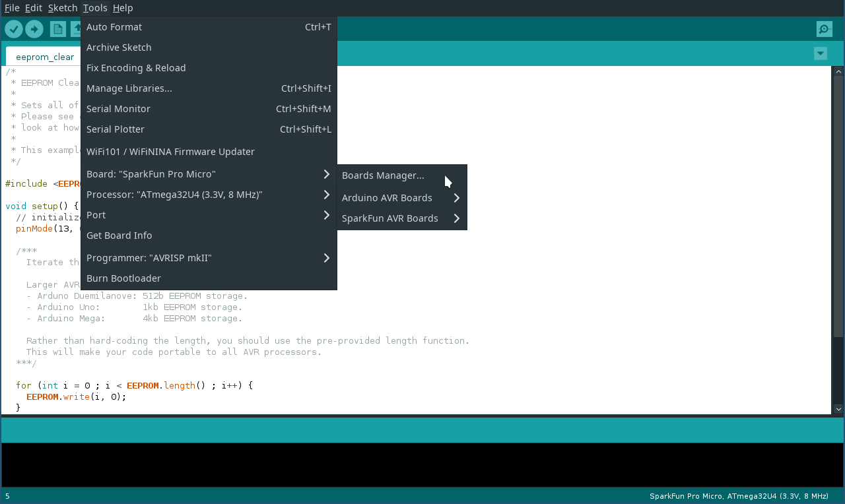Open the Serial Monitor magnifier icon
The image size is (845, 504).
pos(824,29)
